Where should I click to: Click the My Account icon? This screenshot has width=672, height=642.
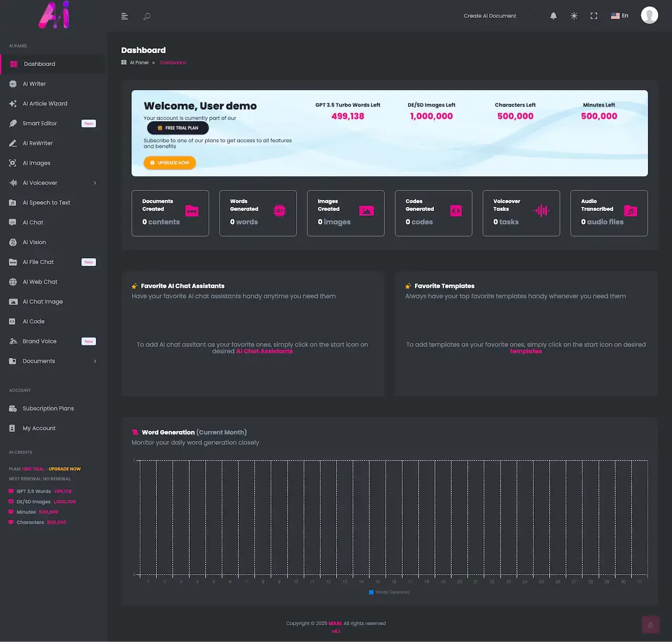(x=13, y=428)
